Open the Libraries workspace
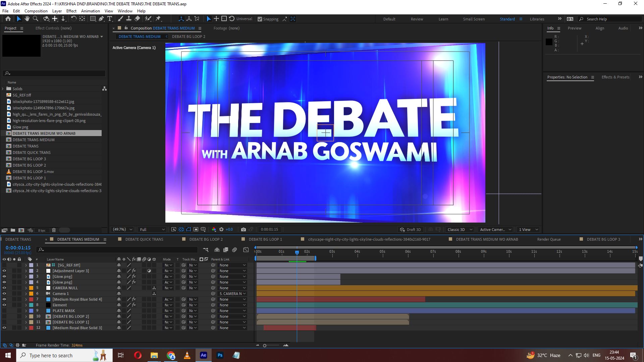 [x=537, y=19]
